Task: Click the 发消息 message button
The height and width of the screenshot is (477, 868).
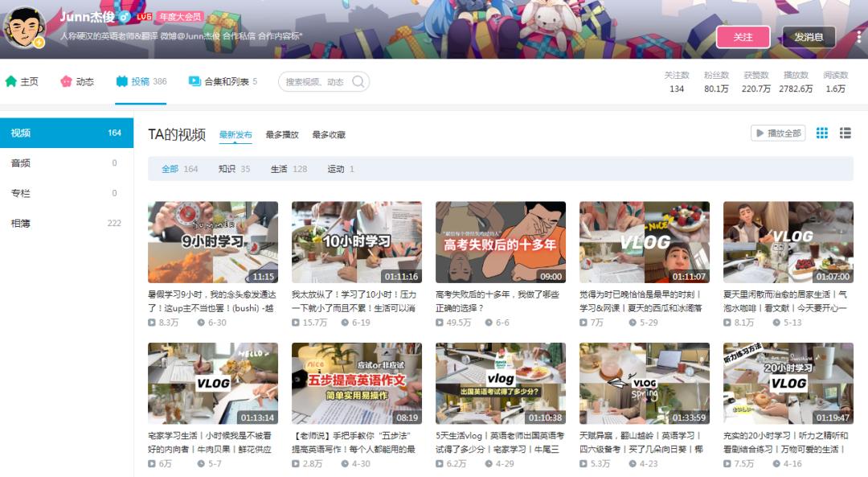Action: pyautogui.click(x=811, y=37)
